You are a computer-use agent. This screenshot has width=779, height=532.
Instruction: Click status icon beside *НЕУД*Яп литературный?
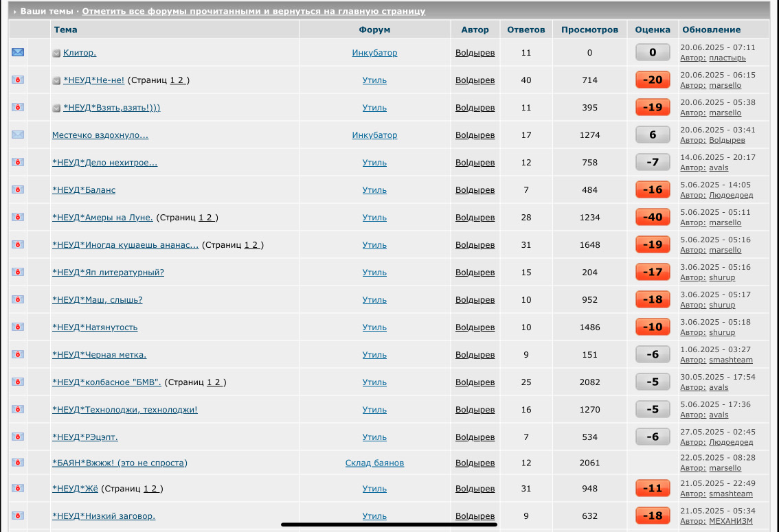tap(18, 272)
